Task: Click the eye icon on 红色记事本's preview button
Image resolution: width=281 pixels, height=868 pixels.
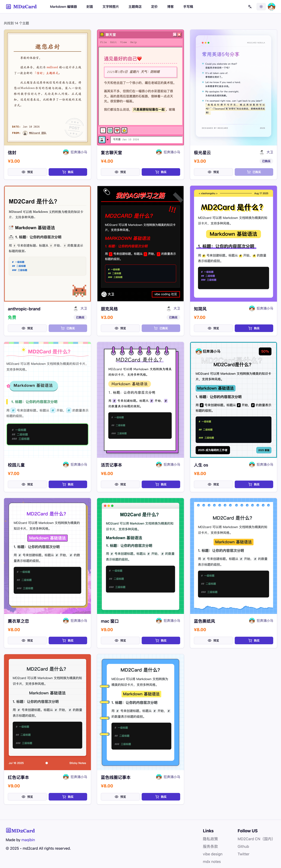Action: [24, 797]
